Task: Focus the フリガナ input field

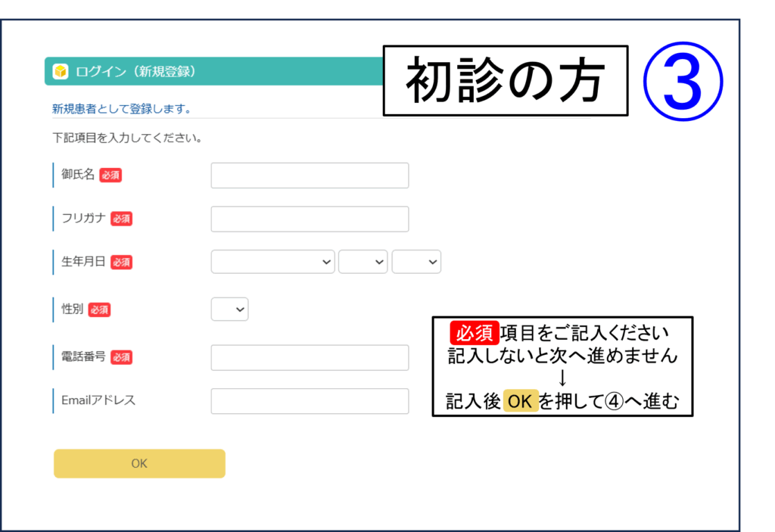Action: tap(310, 219)
